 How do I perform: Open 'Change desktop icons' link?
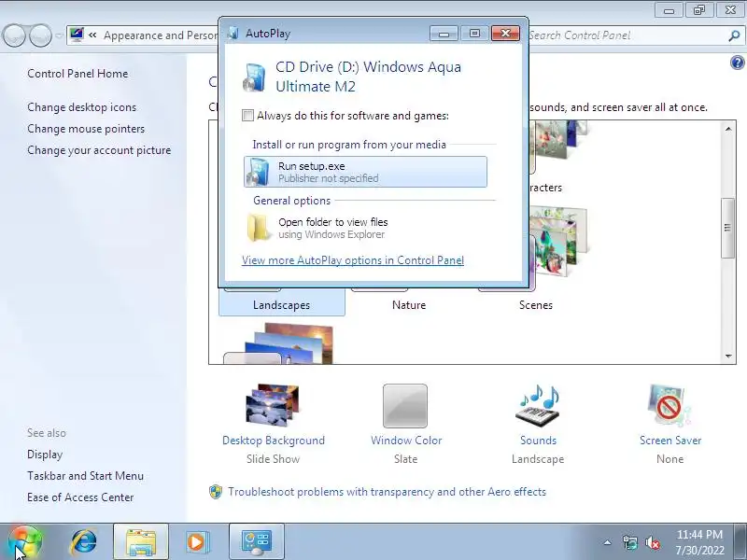point(81,107)
